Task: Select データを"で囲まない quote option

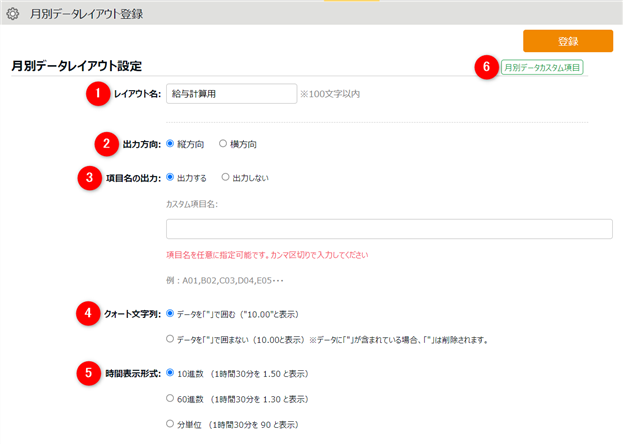Action: 171,339
